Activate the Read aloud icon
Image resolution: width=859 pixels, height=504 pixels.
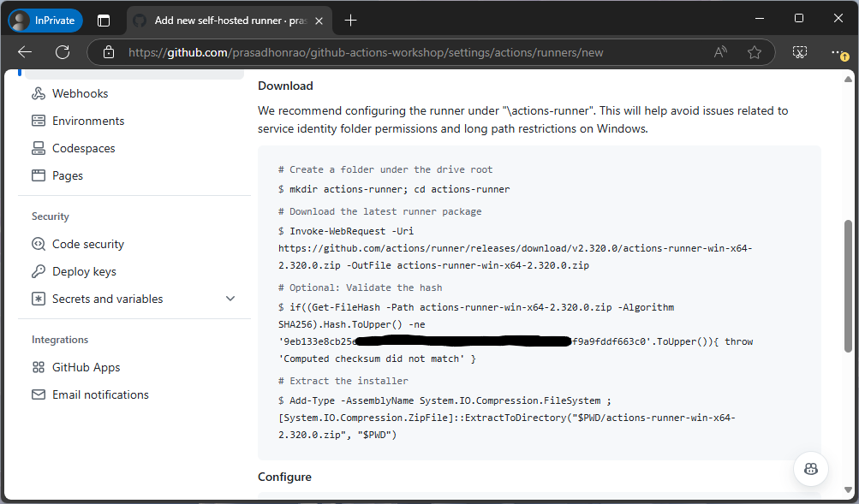720,52
